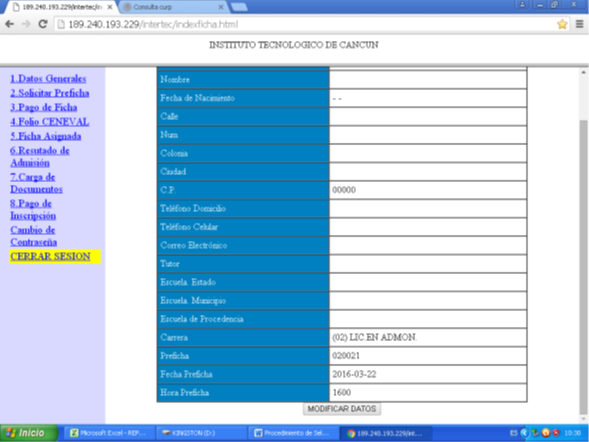Screen dimensions: 589x442
Task: Go to 2.Solicitar Preficha link
Action: [x=50, y=93]
